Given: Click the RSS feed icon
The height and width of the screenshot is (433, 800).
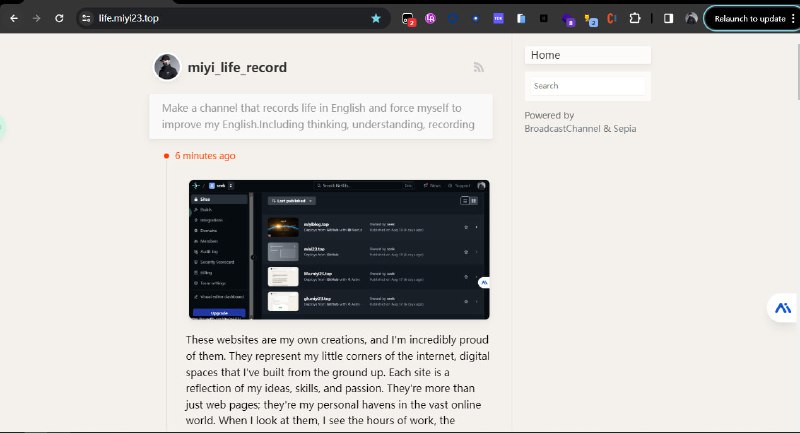Looking at the screenshot, I should 479,67.
